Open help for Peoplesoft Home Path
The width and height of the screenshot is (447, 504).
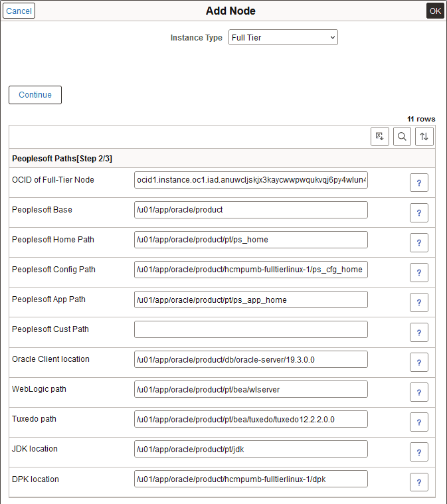(x=419, y=242)
